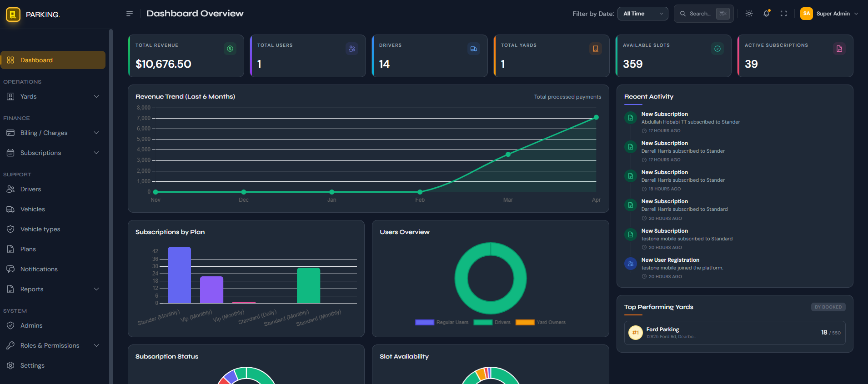
Task: Open the Plans page from sidebar
Action: [x=53, y=249]
